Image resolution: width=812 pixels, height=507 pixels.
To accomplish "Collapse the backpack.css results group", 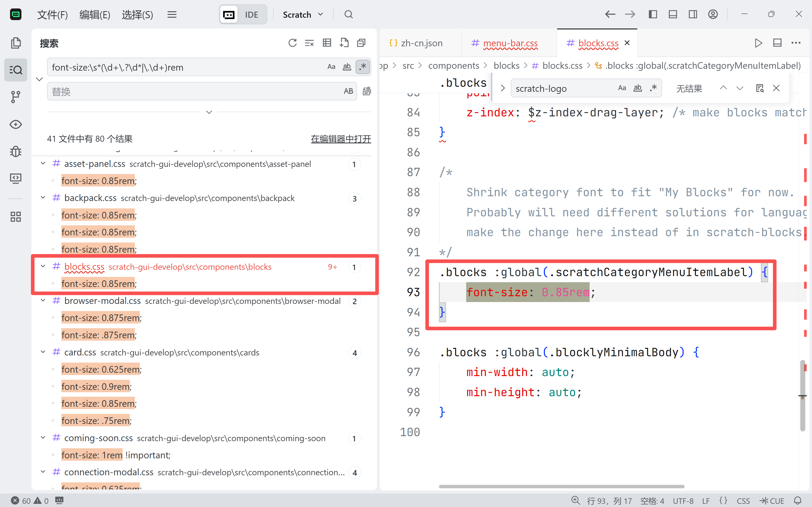I will tap(43, 198).
